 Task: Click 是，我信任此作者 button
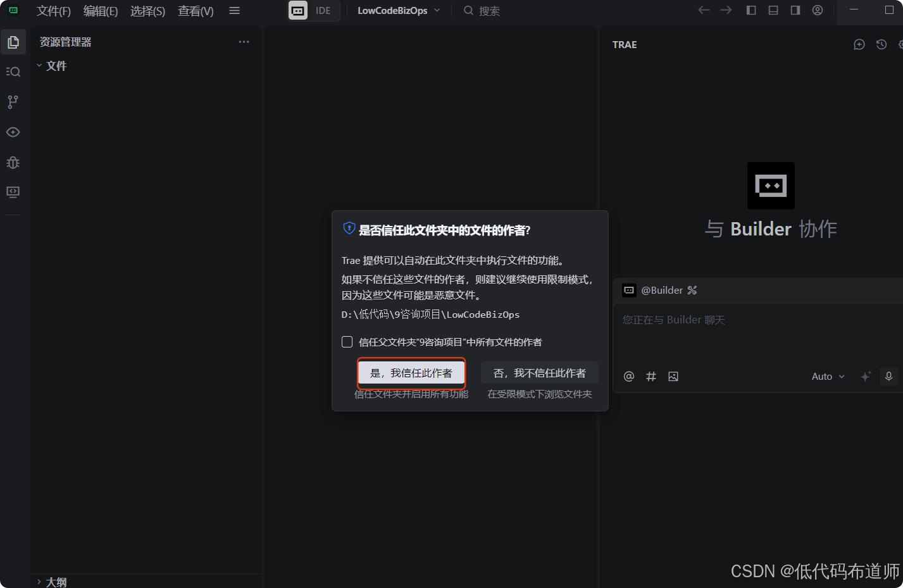point(411,373)
